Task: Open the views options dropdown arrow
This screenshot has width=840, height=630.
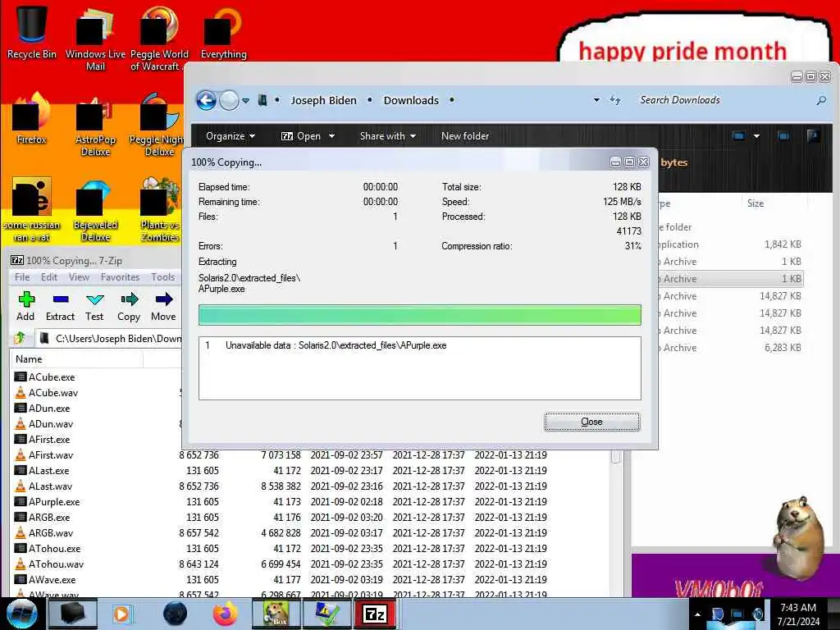Action: point(756,136)
